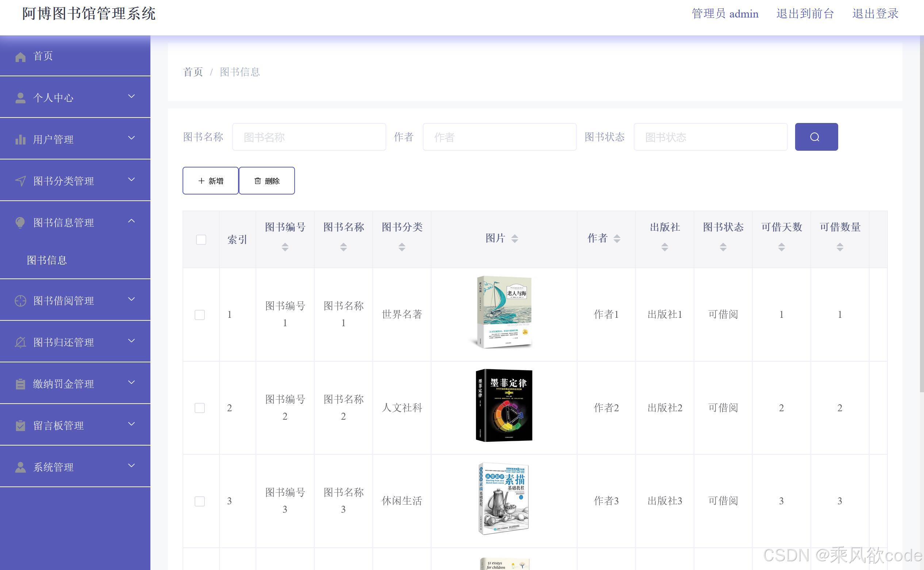Image resolution: width=924 pixels, height=570 pixels.
Task: Click the bar chart icon for 用户管理
Action: pyautogui.click(x=20, y=139)
